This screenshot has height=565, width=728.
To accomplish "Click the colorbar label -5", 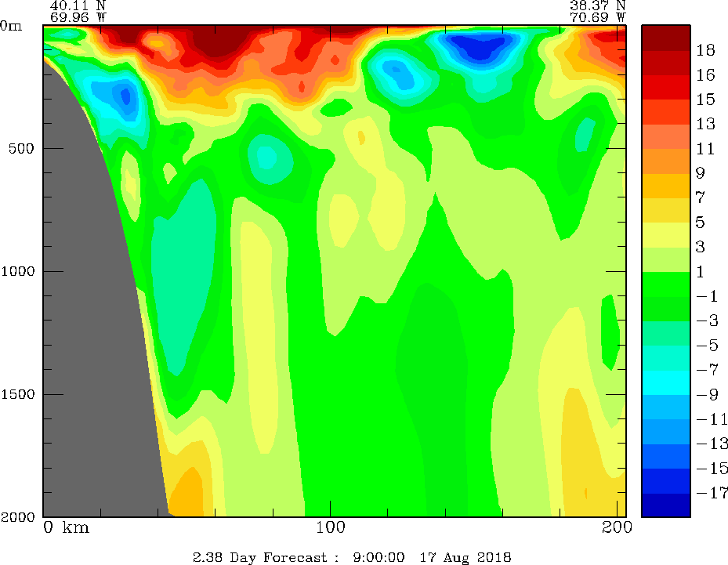I will pos(708,346).
